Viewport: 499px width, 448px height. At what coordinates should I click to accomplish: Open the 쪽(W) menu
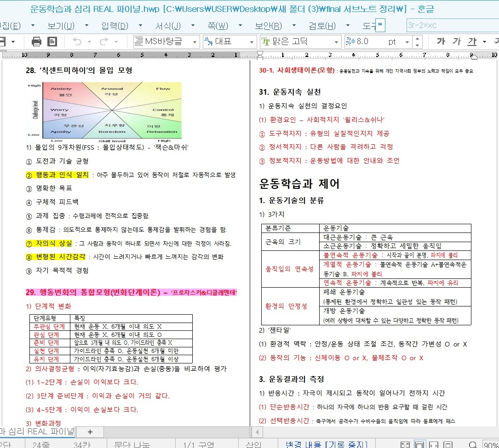click(x=218, y=25)
